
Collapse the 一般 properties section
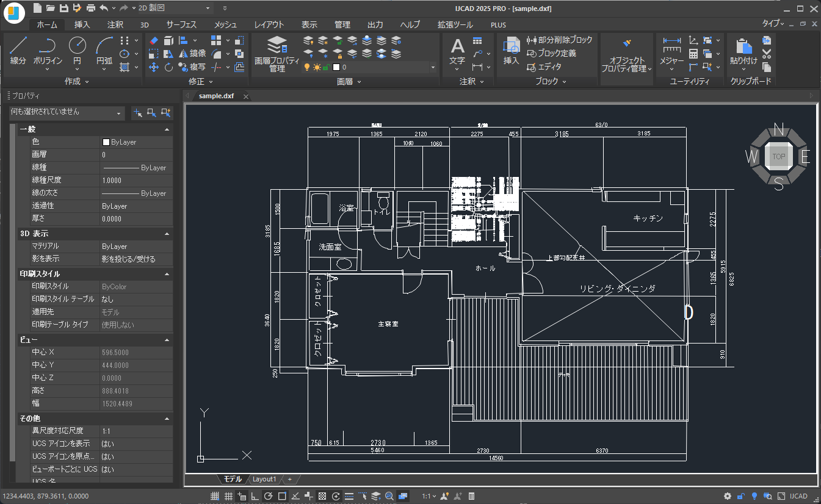[167, 129]
